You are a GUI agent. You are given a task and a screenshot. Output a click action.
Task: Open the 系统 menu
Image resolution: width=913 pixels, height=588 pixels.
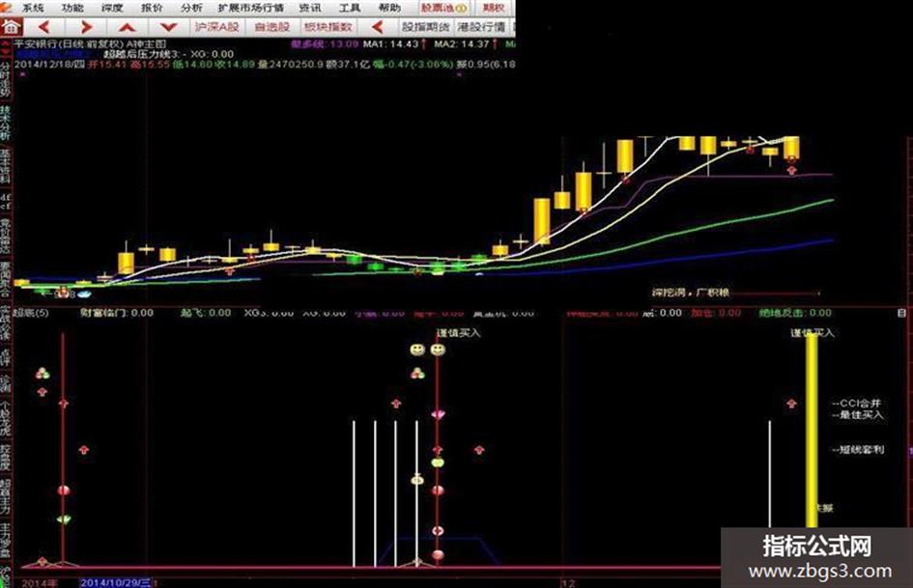tap(33, 8)
